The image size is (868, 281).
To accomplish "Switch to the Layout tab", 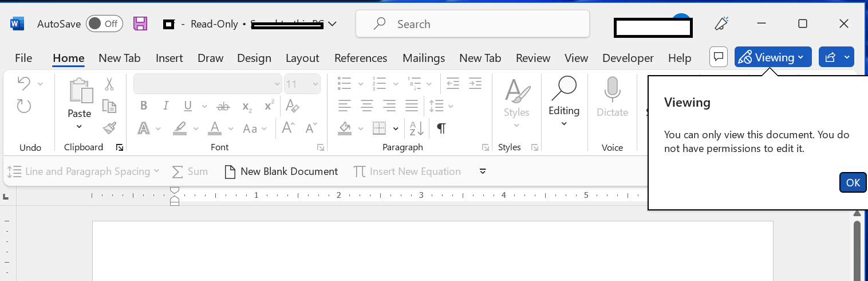I will 302,58.
